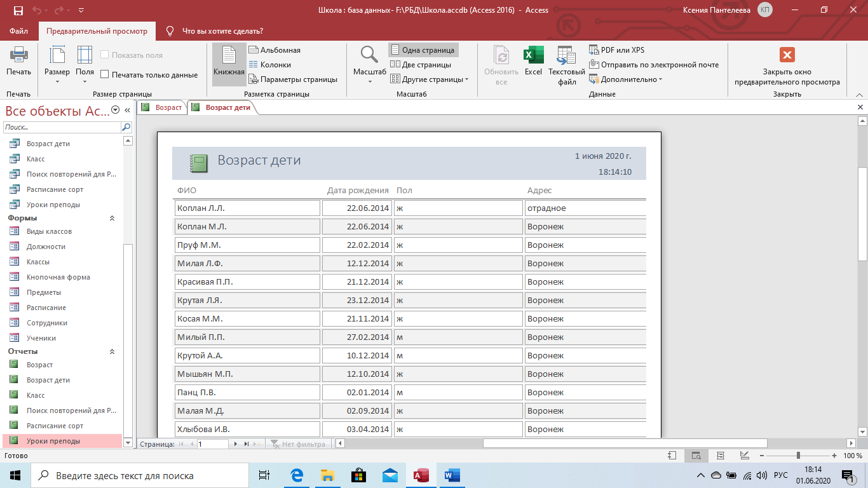Viewport: 868px width, 488px height.
Task: Switch to Report view from the status bar
Action: pyautogui.click(x=674, y=456)
